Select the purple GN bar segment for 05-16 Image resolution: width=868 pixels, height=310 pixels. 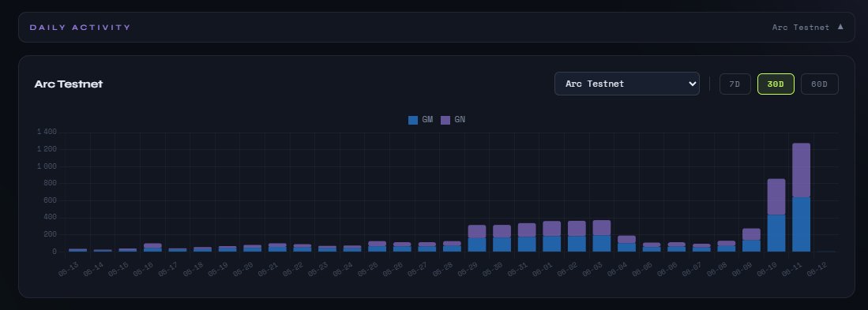click(152, 245)
